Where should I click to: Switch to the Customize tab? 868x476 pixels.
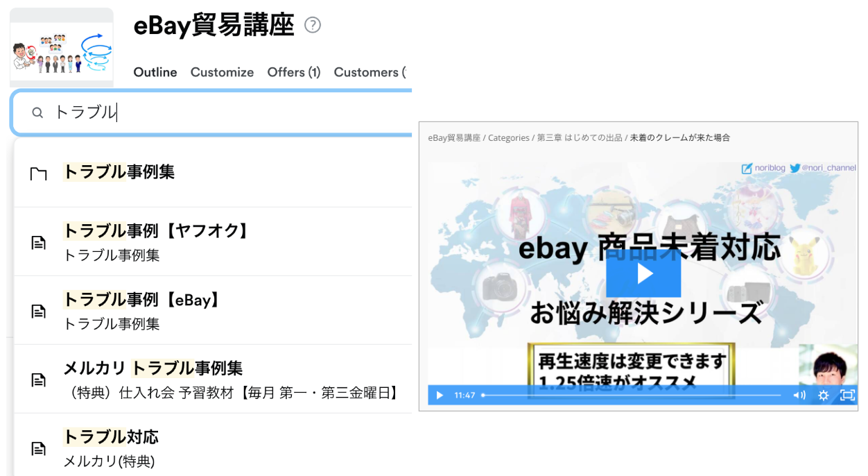tap(222, 72)
